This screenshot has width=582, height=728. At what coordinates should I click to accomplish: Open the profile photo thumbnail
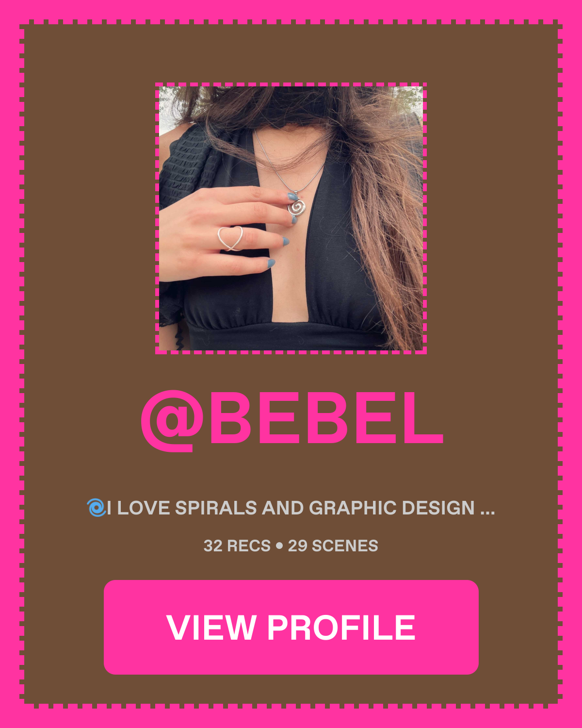point(291,218)
